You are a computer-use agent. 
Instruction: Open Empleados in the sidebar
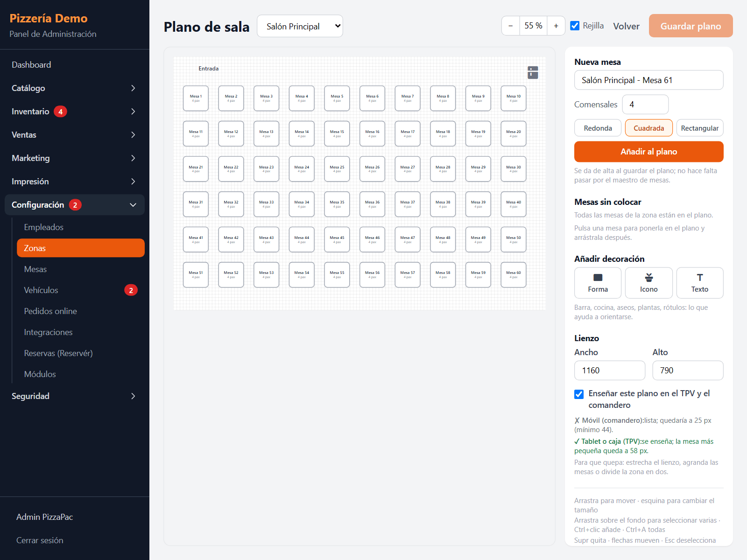point(81,227)
